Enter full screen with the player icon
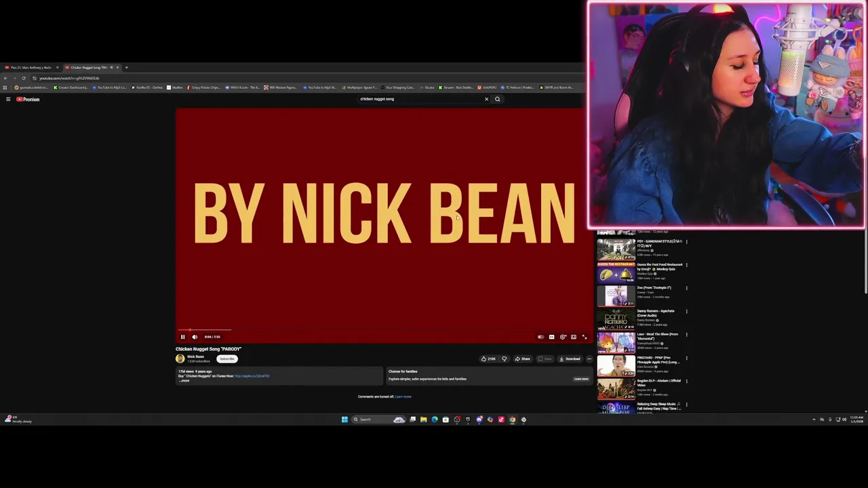Viewport: 868px width, 488px height. coord(585,337)
